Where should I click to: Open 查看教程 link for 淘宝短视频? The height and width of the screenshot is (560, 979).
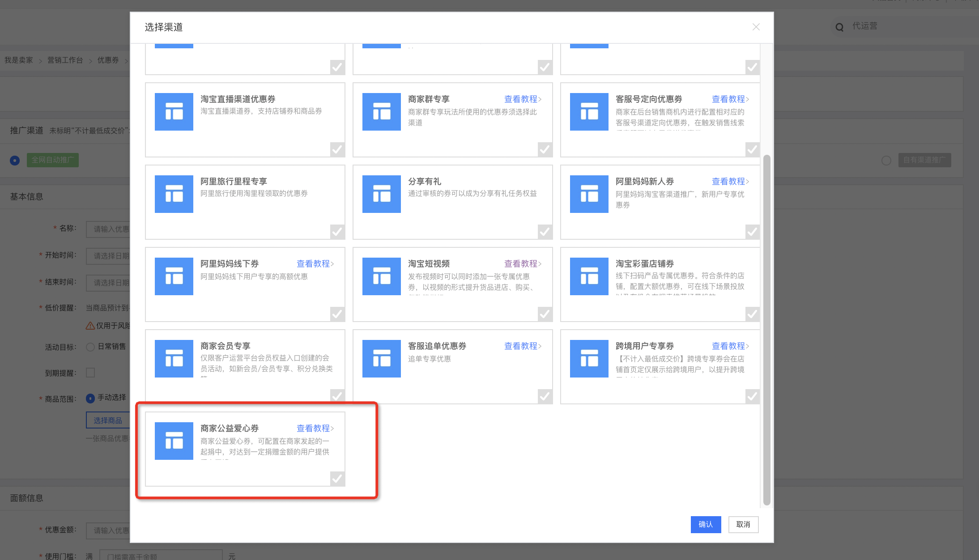[x=523, y=264]
